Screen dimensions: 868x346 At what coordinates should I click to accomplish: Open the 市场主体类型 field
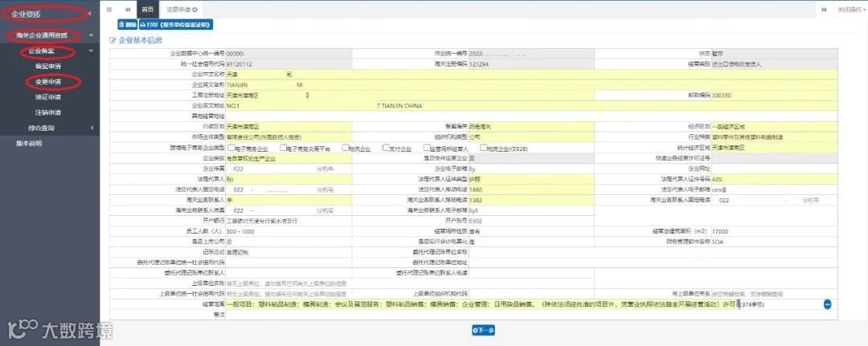[289, 137]
